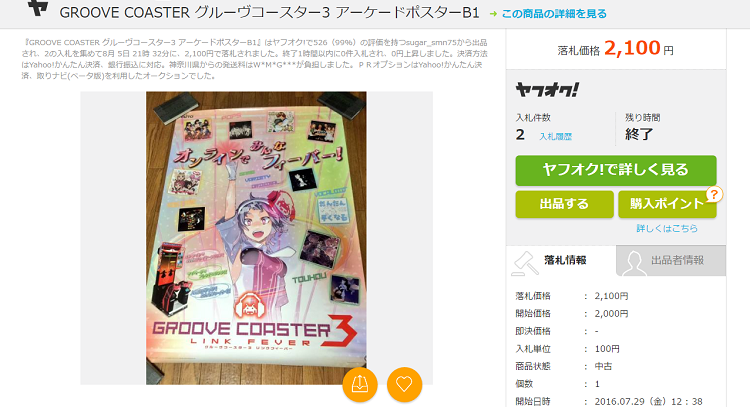Click the site logo at top left
The image size is (750, 407).
38,8
